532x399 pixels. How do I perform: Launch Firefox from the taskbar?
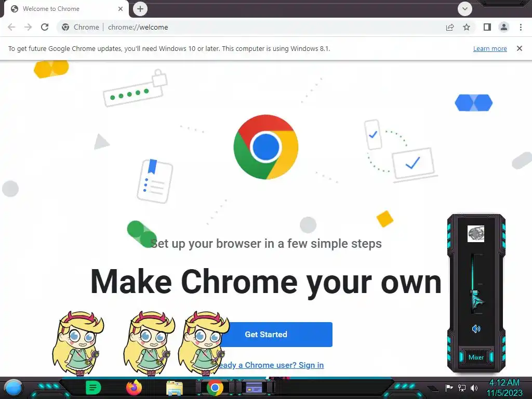coord(134,388)
